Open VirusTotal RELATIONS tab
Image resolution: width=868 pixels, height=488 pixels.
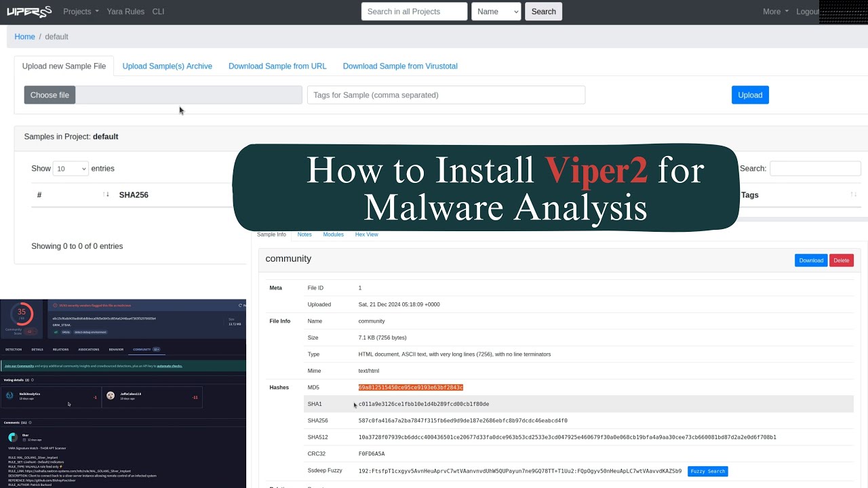click(x=60, y=349)
